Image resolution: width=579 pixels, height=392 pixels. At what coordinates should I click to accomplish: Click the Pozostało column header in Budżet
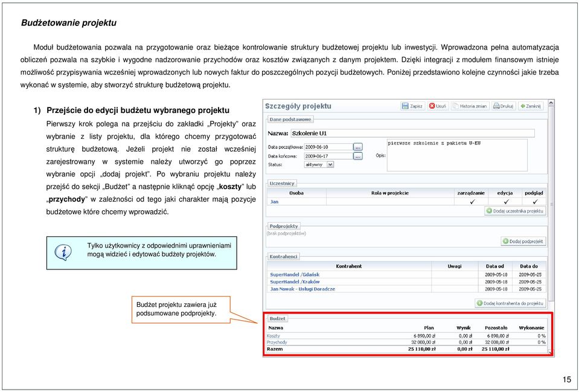click(x=496, y=328)
